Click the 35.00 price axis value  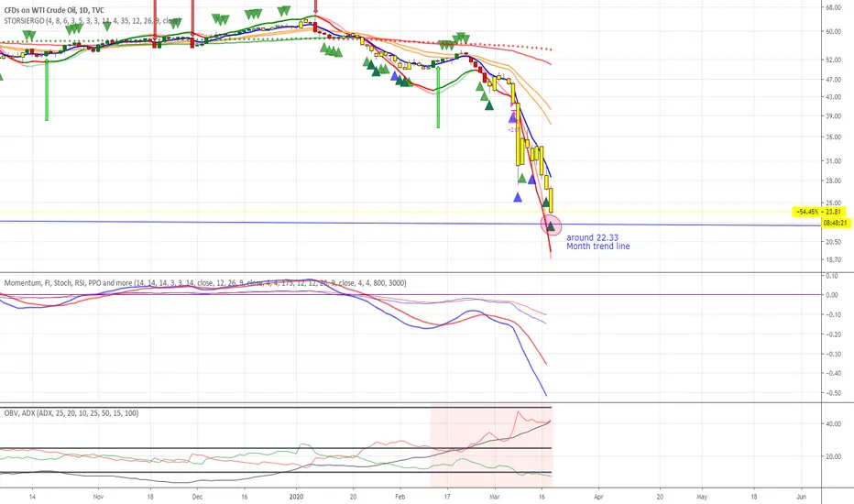tap(833, 137)
